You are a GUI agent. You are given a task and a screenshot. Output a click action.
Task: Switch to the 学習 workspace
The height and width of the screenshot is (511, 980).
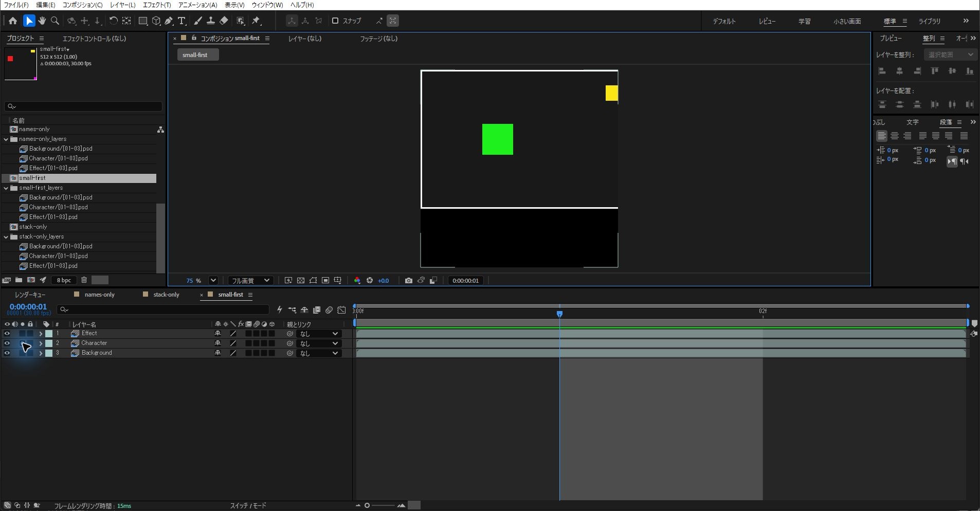[x=804, y=22]
